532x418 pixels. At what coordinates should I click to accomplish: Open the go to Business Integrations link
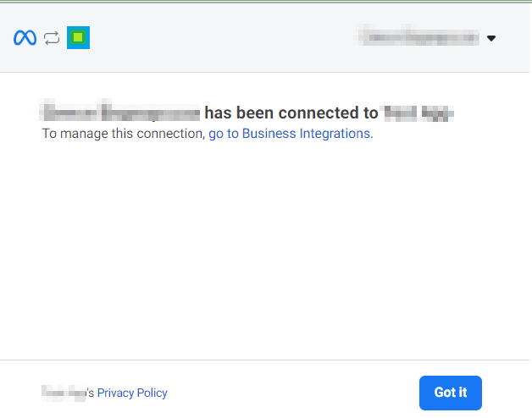point(289,134)
